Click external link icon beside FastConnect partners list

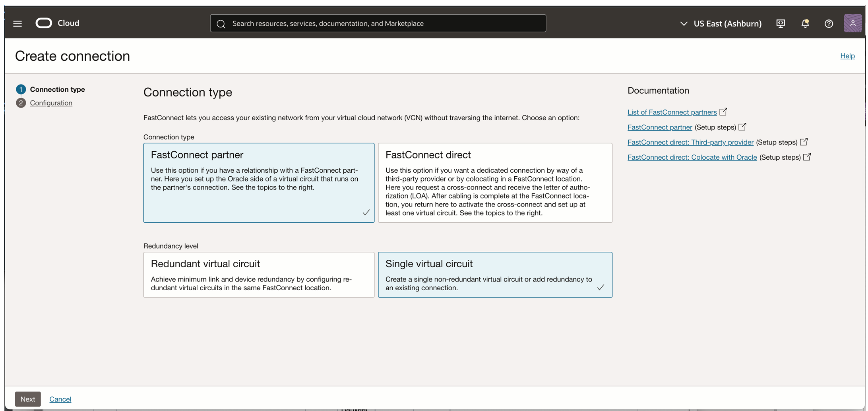tap(723, 112)
